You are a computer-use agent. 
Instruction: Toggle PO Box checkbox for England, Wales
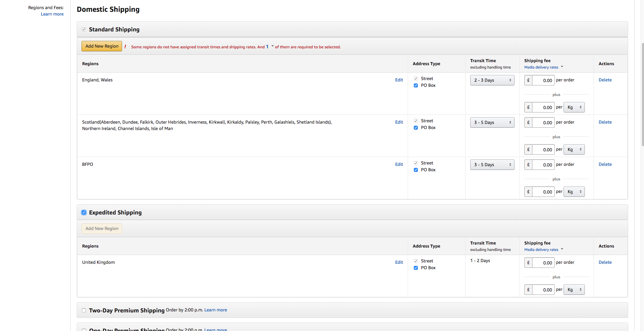click(416, 85)
